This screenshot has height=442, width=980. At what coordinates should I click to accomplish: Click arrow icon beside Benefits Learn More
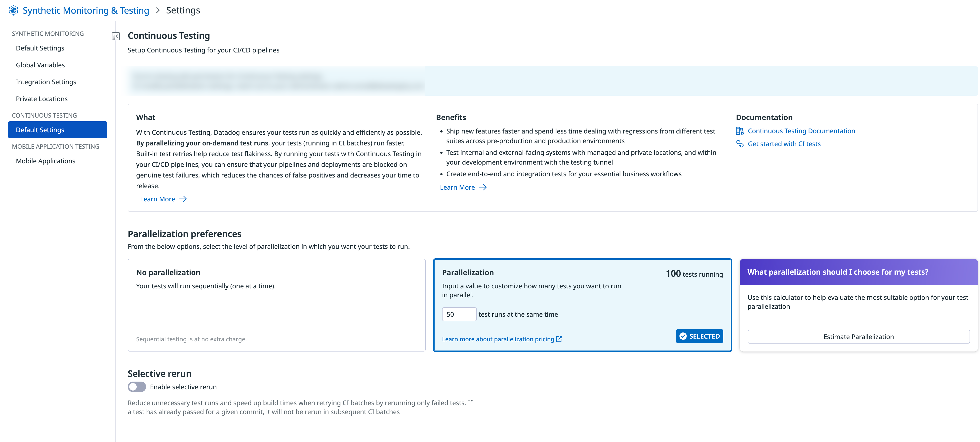click(483, 187)
